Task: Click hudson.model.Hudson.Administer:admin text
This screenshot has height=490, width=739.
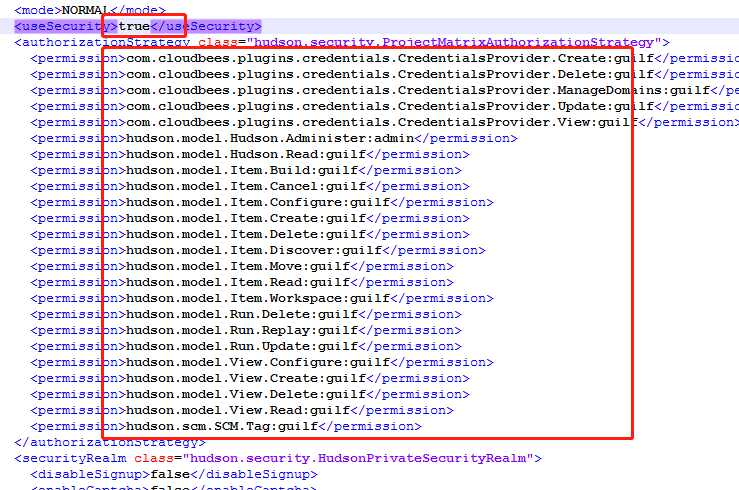Action: click(270, 139)
